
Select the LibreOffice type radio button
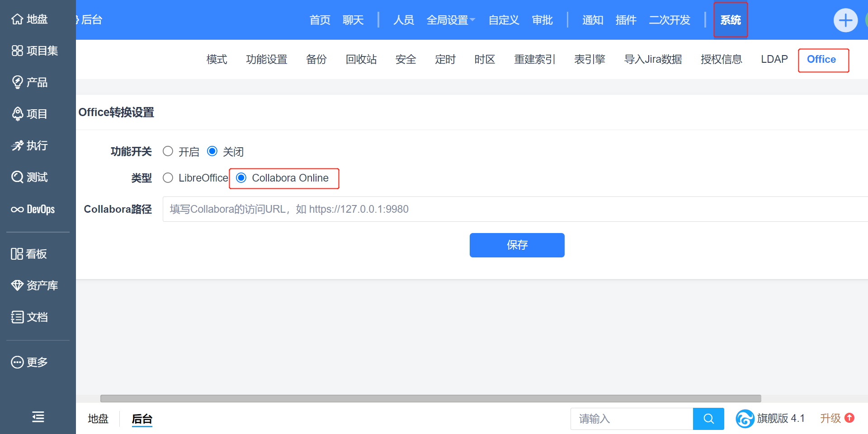(x=168, y=178)
